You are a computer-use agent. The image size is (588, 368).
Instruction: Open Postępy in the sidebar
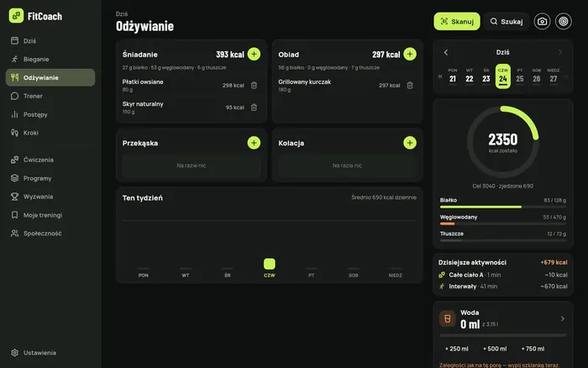click(x=50, y=114)
